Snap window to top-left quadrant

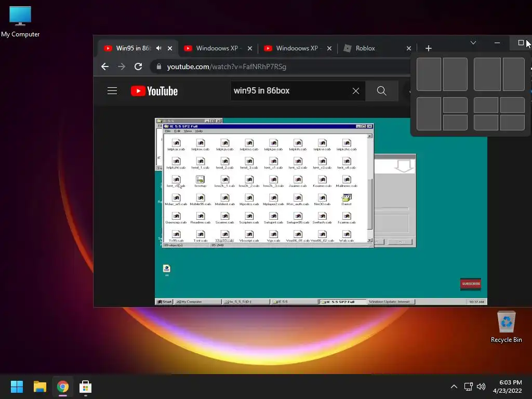point(486,105)
